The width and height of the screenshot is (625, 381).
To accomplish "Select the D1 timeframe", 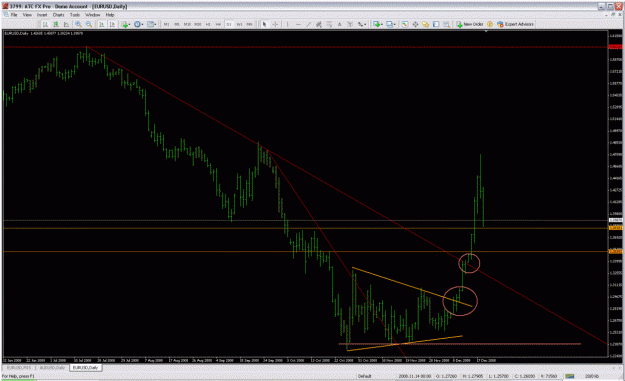I will pos(229,24).
